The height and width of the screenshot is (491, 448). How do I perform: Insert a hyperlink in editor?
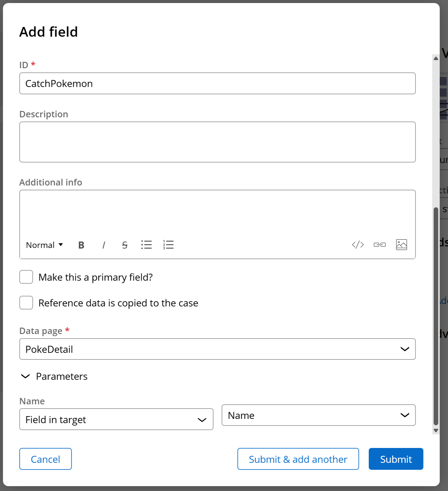[x=379, y=245]
